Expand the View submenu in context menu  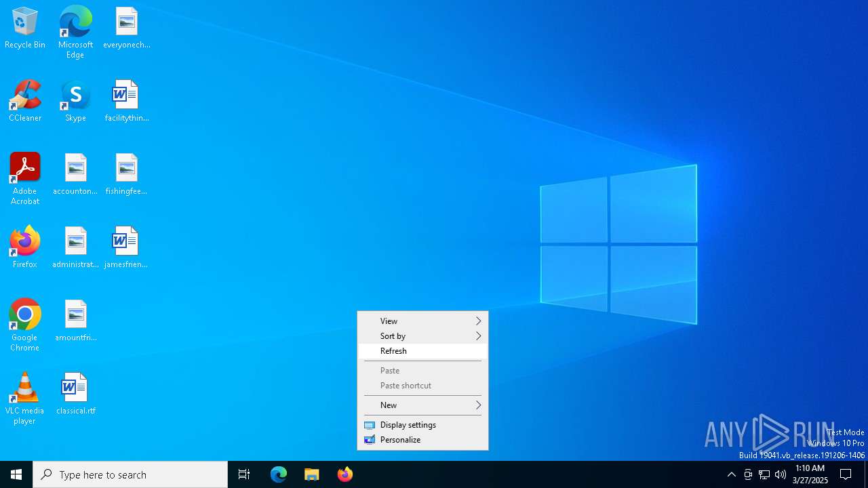pos(422,321)
